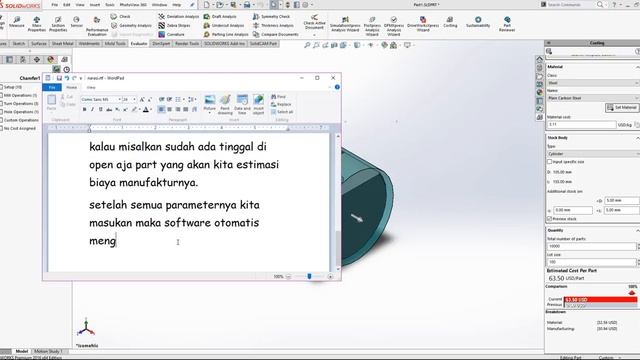Toggle Mill Operations checkbox
Image resolution: width=640 pixels, height=360 pixels.
click(1, 95)
